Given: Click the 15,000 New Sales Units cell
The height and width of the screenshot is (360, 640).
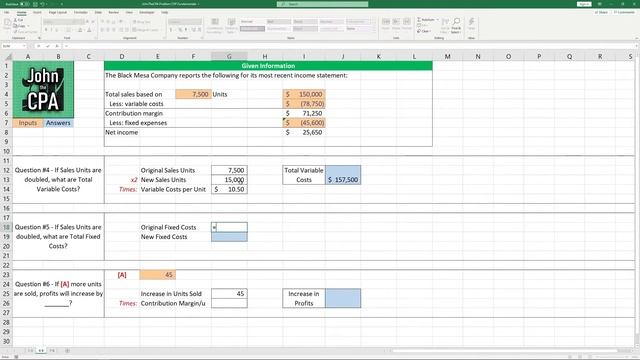Looking at the screenshot, I should click(x=229, y=180).
